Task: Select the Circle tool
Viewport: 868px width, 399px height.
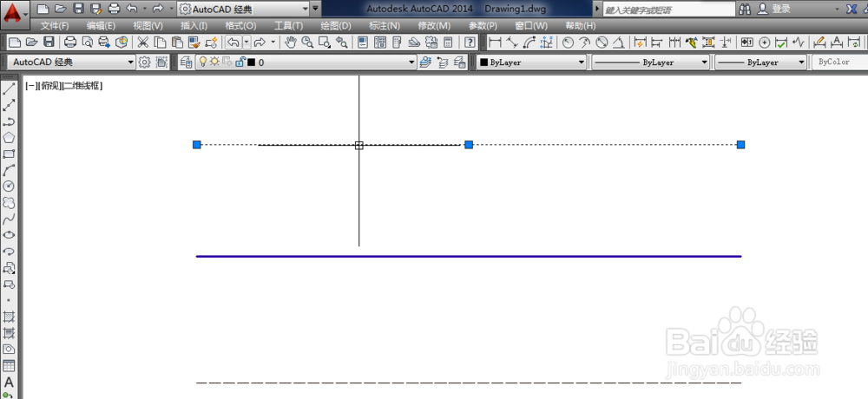Action: (x=9, y=186)
